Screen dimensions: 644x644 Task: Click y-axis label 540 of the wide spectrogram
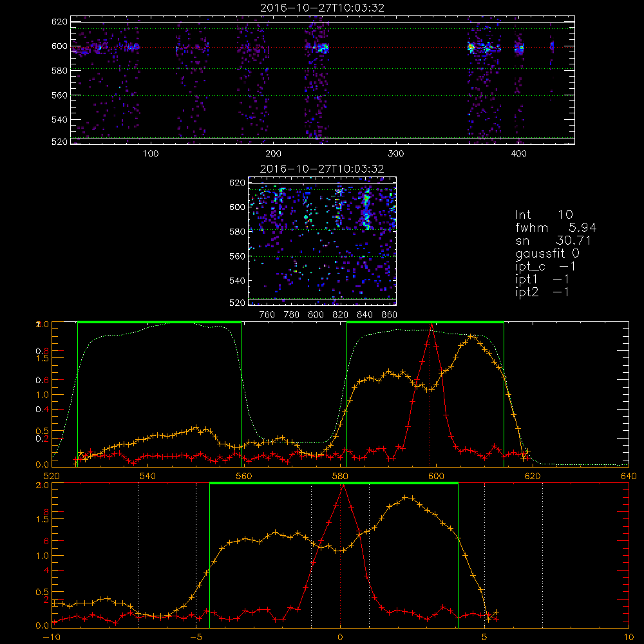[x=59, y=120]
